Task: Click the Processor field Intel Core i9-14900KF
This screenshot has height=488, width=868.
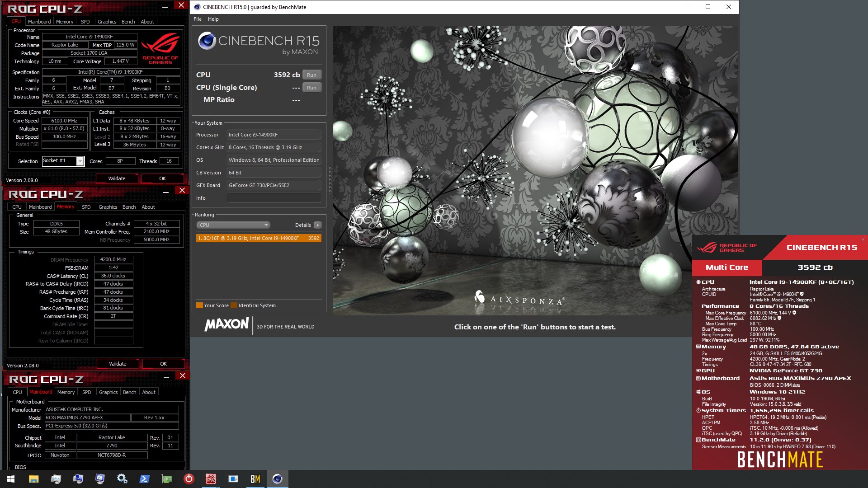Action: pos(274,135)
